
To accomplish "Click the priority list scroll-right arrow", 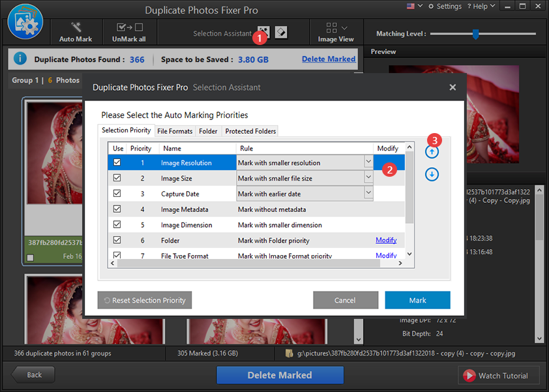I will point(400,263).
